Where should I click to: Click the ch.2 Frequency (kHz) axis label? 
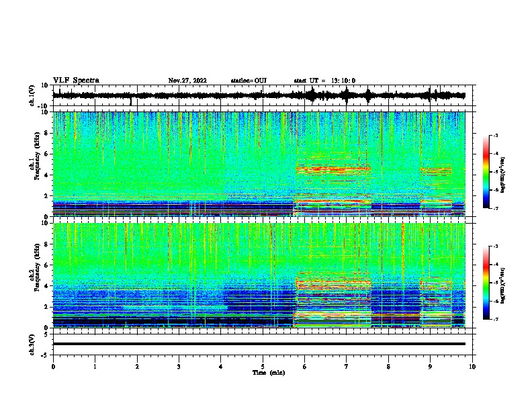coord(35,267)
